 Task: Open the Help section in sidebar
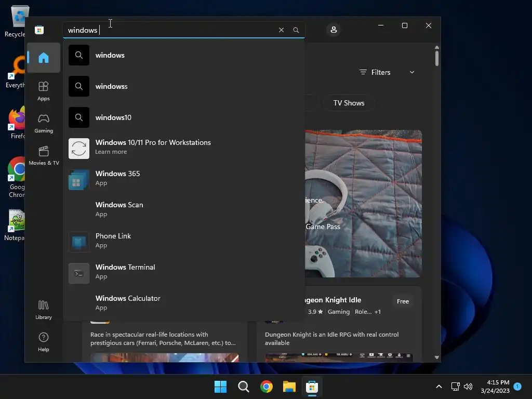[x=44, y=342]
